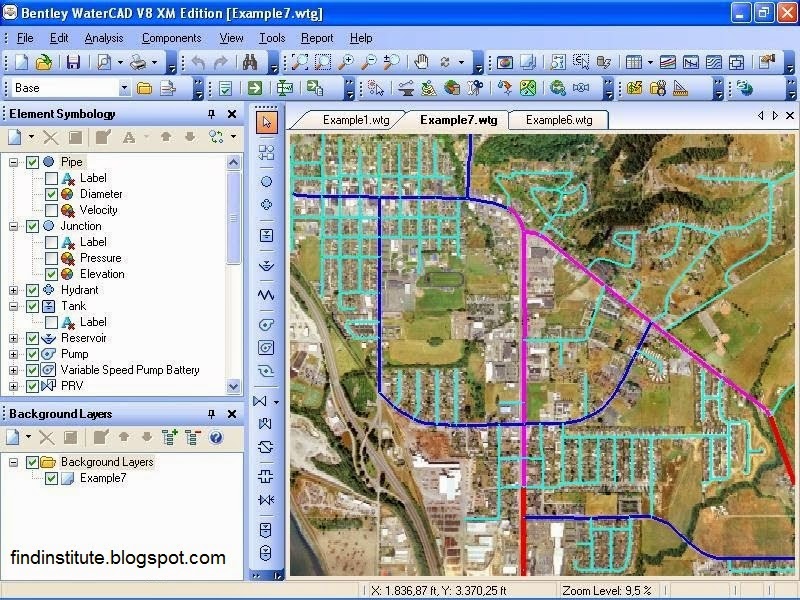Image resolution: width=800 pixels, height=600 pixels.
Task: Open FlexTables with the table icon
Action: pyautogui.click(x=634, y=61)
